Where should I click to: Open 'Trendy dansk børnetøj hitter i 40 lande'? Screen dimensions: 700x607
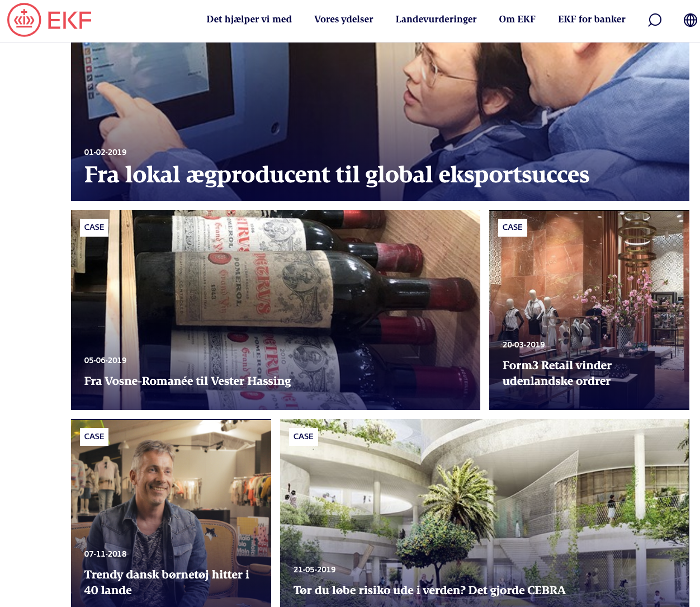click(167, 582)
